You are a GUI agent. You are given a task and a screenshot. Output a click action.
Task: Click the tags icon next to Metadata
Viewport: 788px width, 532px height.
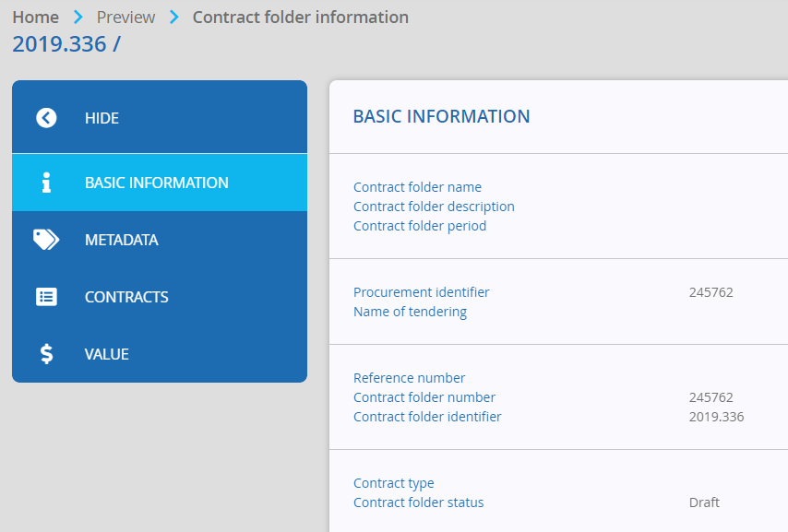click(46, 240)
